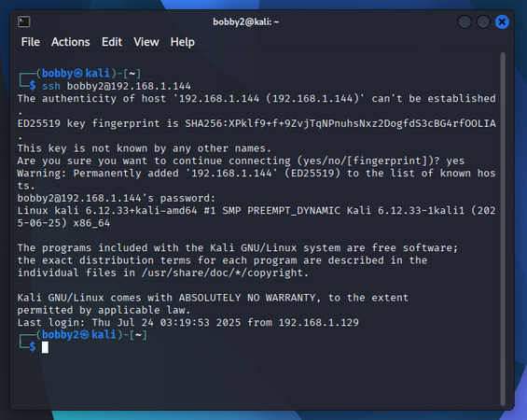Open the Actions menu
This screenshot has width=527, height=420.
click(71, 42)
